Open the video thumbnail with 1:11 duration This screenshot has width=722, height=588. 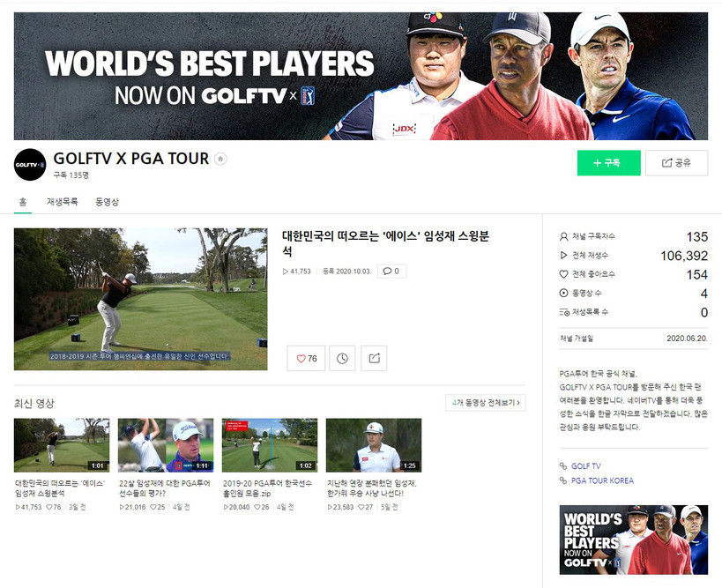(165, 445)
